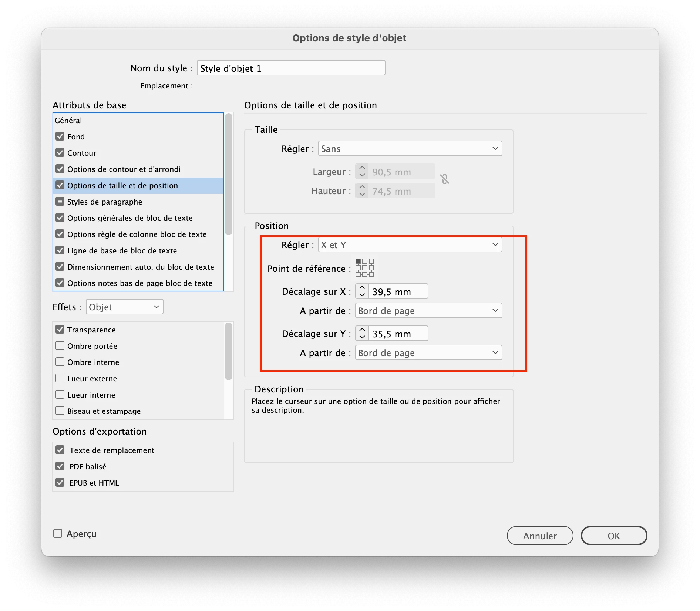Toggle Options de taille et de position checkbox
Viewport: 700px width, 611px height.
60,185
